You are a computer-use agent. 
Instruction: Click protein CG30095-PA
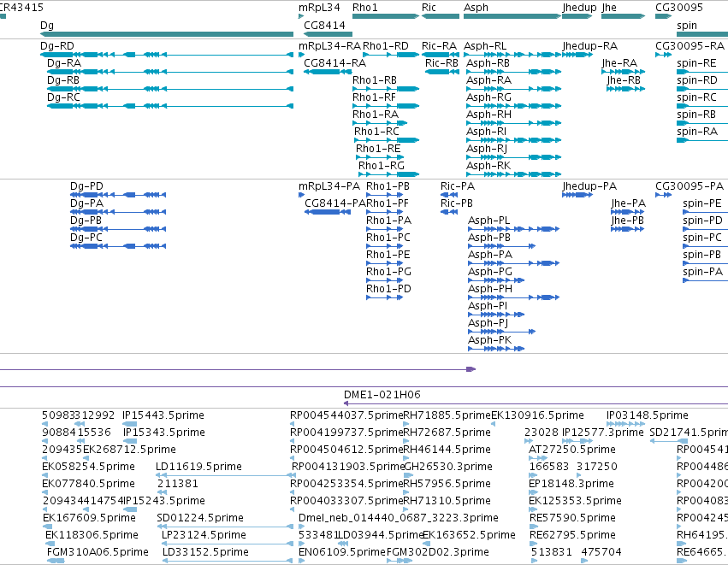coord(664,195)
